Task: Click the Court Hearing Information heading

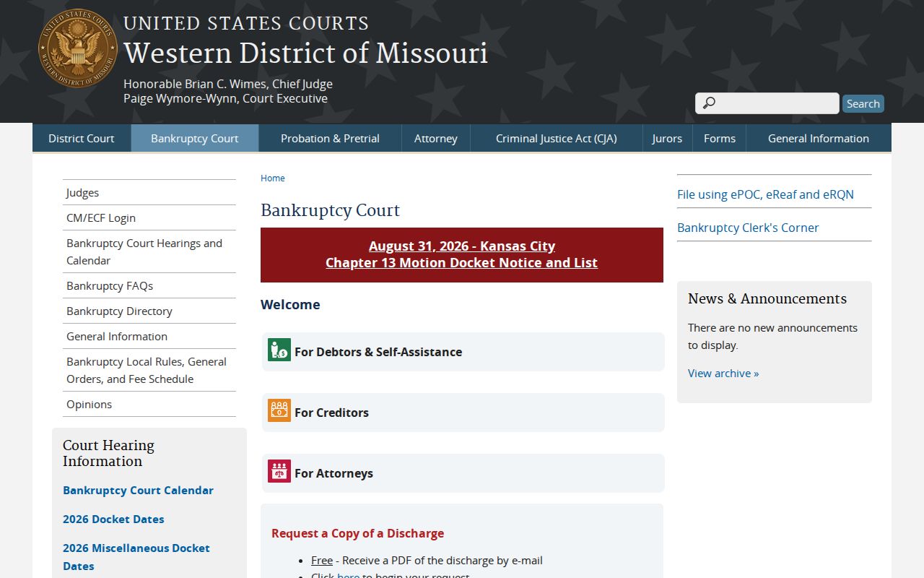Action: point(108,453)
